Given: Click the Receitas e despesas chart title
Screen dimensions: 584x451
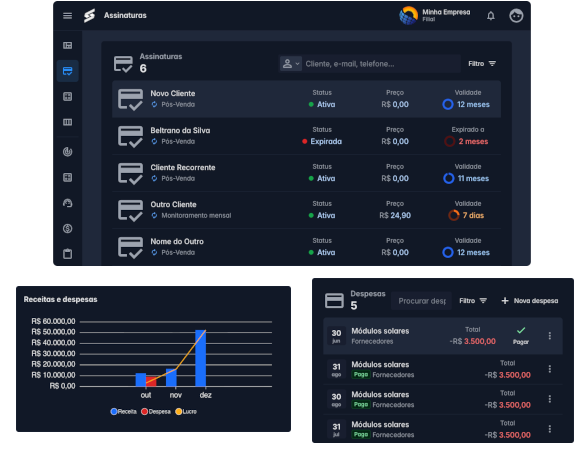Looking at the screenshot, I should point(60,299).
